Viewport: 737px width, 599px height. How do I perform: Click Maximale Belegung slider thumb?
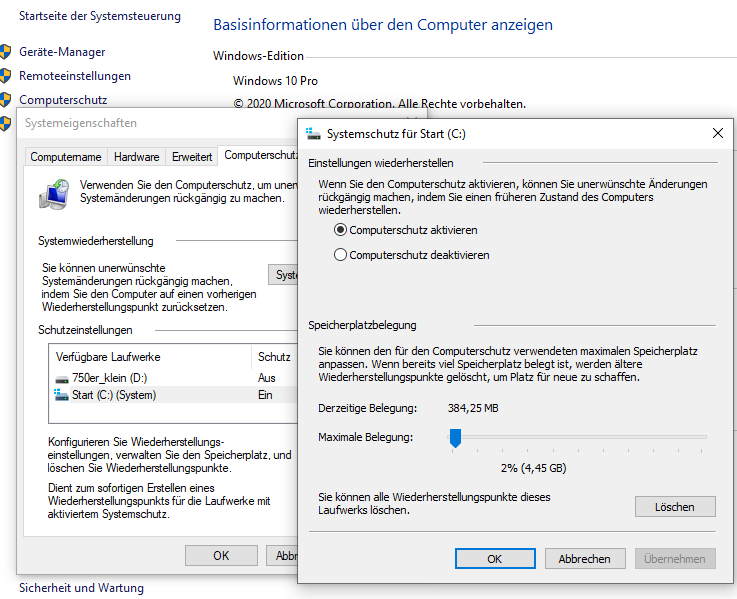[455, 438]
